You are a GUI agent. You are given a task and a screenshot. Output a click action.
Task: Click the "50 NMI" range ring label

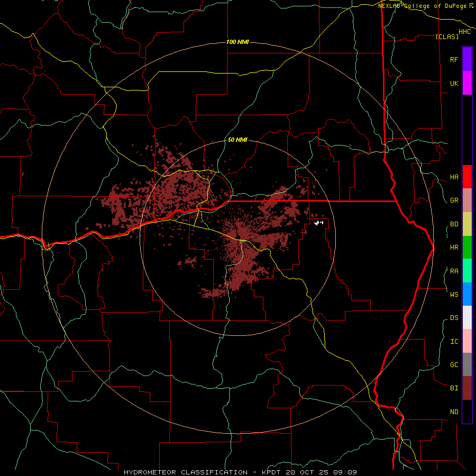click(x=237, y=140)
